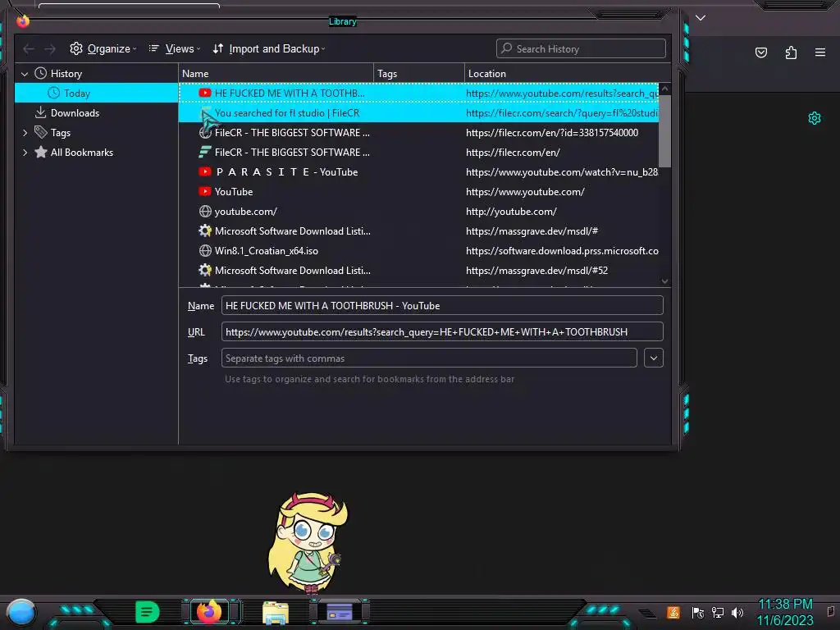840x630 pixels.
Task: Select the P A R A S I T E - YouTube entry
Action: [418, 172]
